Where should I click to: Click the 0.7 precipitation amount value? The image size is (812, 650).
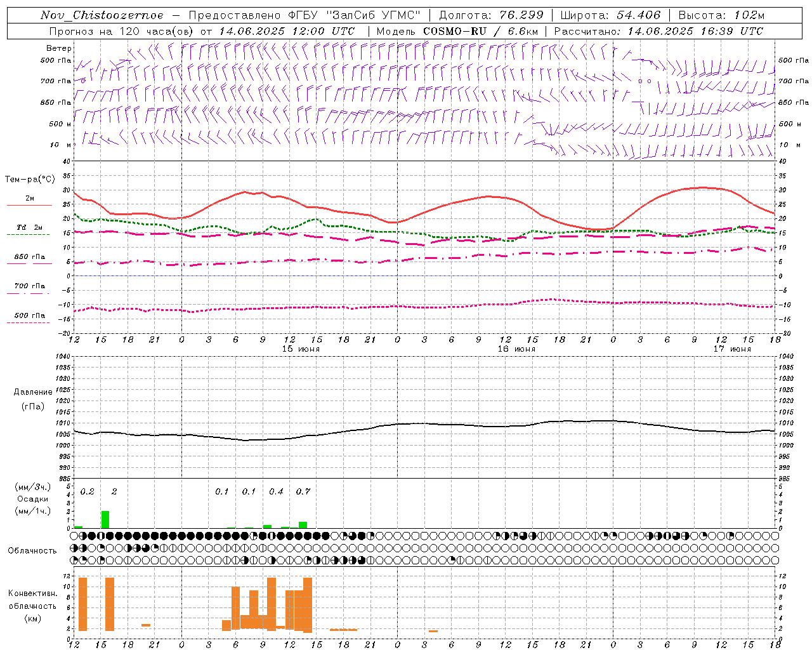(303, 492)
